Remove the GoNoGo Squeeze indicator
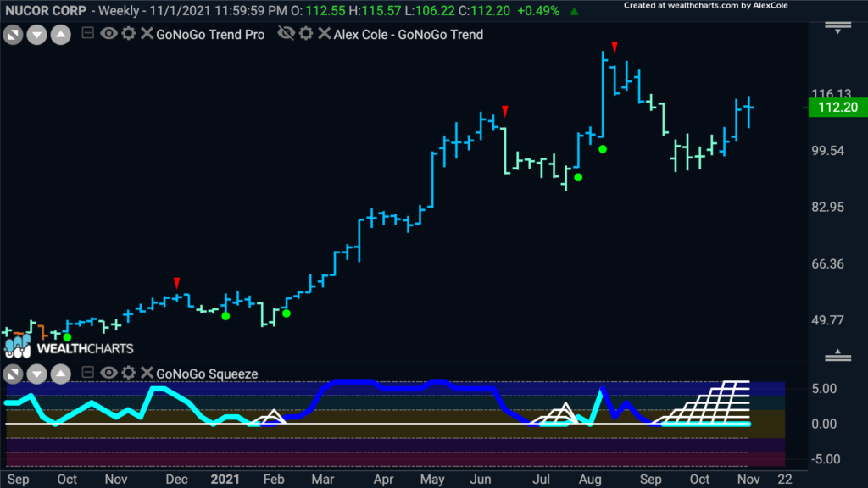Image resolution: width=868 pixels, height=488 pixels. [147, 373]
